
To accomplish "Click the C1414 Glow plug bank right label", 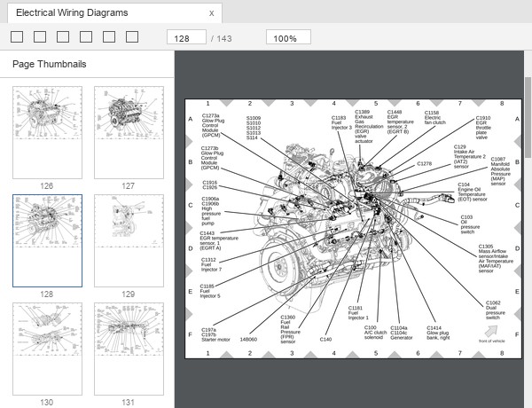I will (x=438, y=333).
